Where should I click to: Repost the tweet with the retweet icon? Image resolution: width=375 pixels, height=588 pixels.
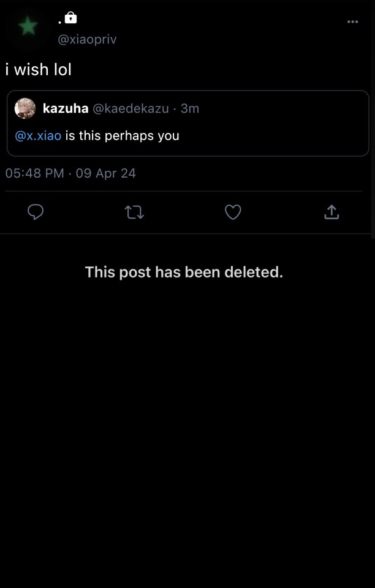point(134,213)
